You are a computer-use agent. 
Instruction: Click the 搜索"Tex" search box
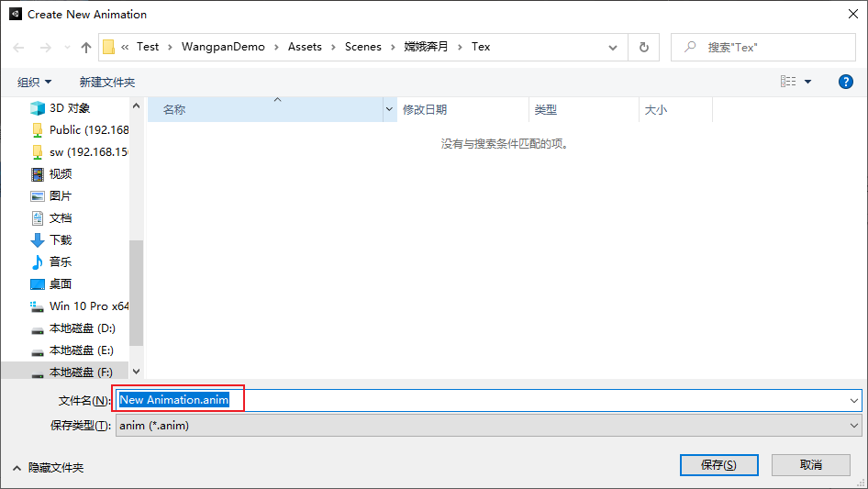pyautogui.click(x=763, y=48)
